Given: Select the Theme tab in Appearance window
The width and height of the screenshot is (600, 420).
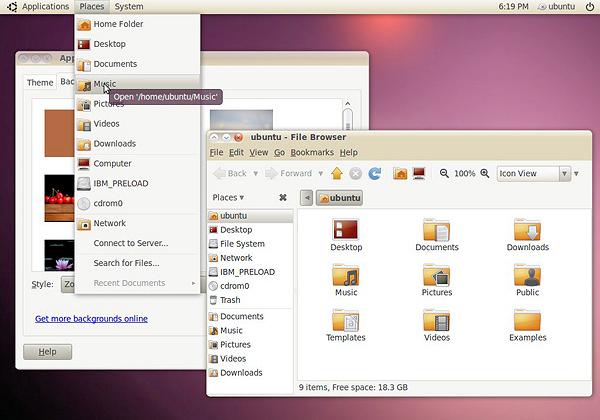Looking at the screenshot, I should [40, 83].
